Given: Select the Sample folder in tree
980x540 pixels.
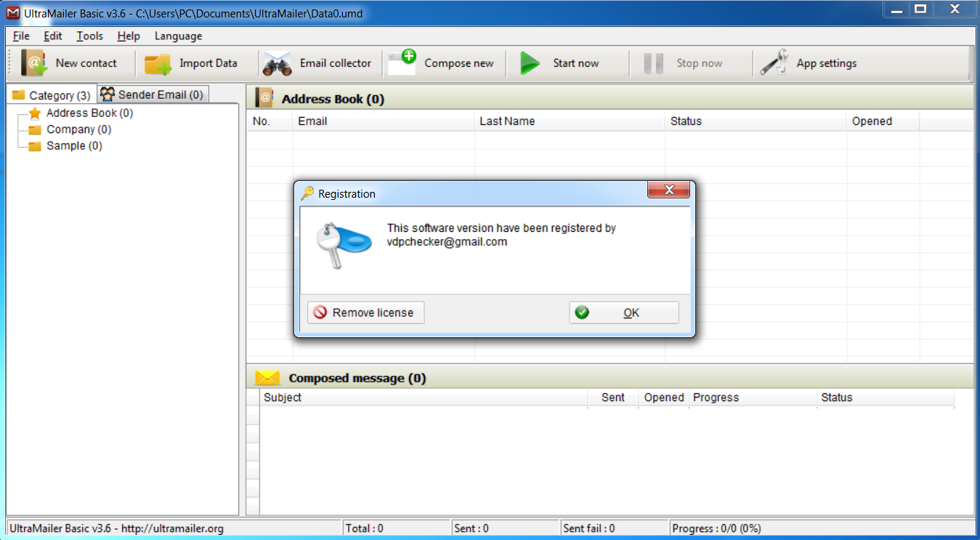Looking at the screenshot, I should click(x=74, y=145).
